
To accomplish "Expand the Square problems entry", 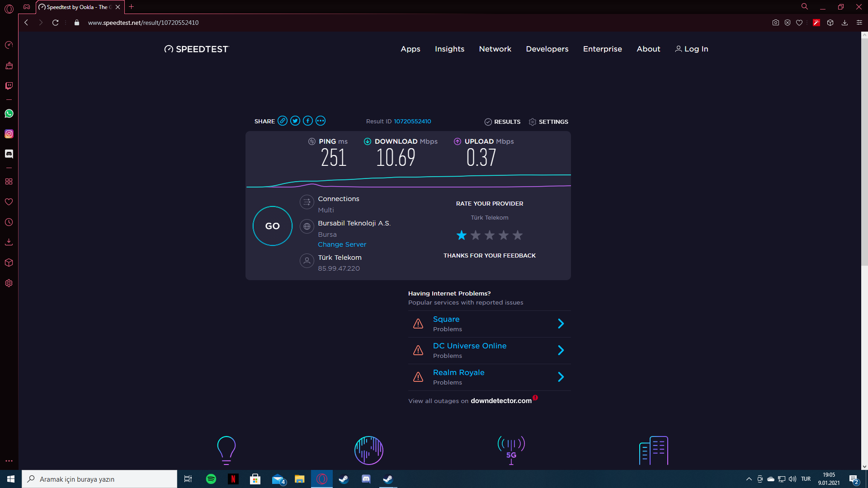I will (561, 324).
